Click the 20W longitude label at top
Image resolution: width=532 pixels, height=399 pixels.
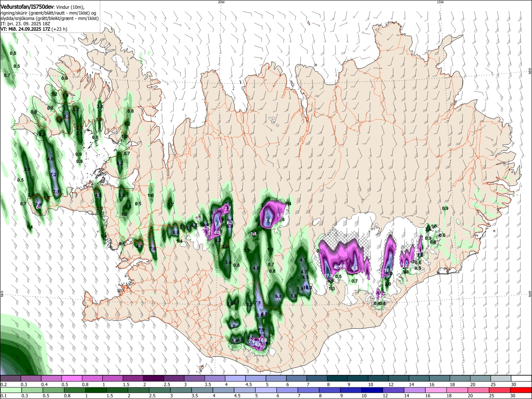pos(221,2)
